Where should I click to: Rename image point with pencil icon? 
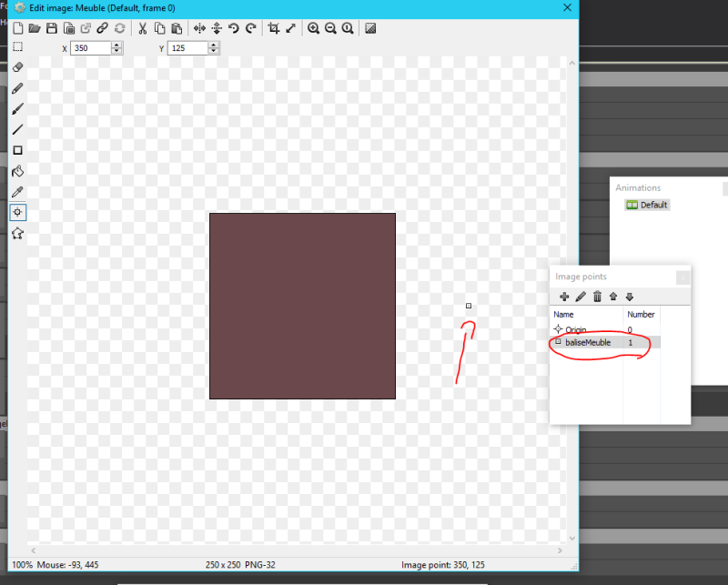click(581, 297)
